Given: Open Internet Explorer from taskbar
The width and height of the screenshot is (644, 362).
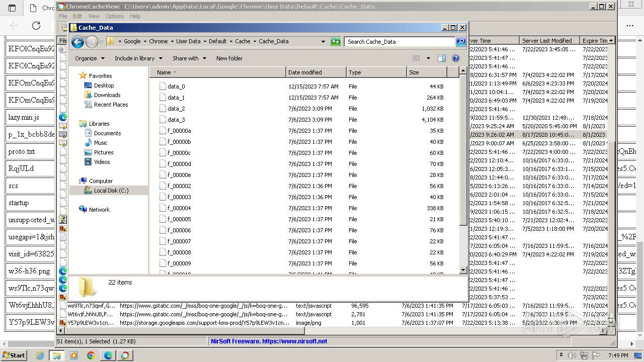Looking at the screenshot, I should pyautogui.click(x=40, y=355).
